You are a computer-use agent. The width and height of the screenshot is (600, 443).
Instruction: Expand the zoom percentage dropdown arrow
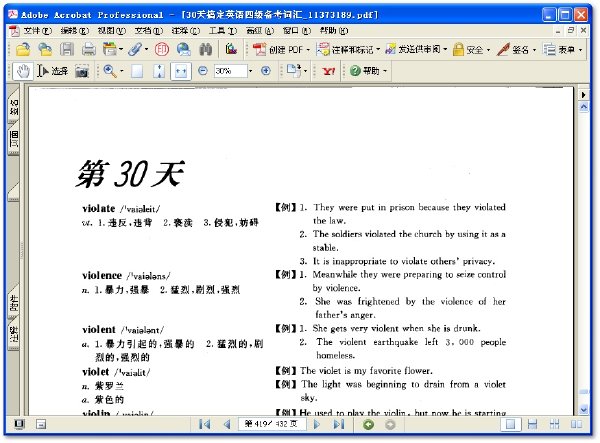pyautogui.click(x=251, y=71)
